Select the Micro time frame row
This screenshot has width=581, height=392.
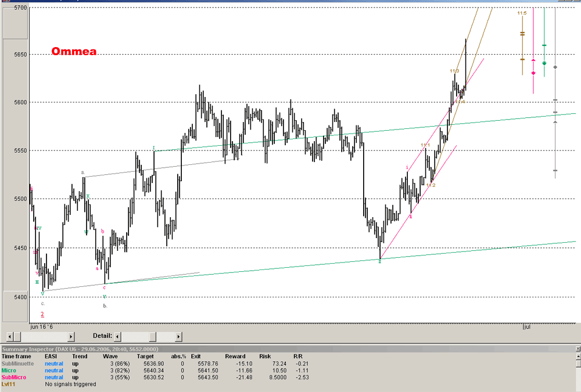click(9, 371)
